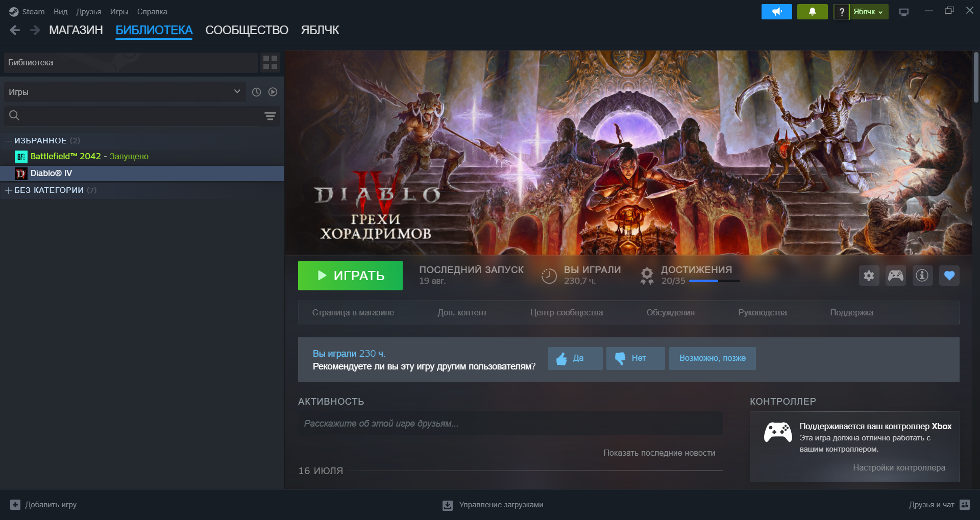Show Diablo IV game info panel
The height and width of the screenshot is (520, 980).
tap(922, 276)
